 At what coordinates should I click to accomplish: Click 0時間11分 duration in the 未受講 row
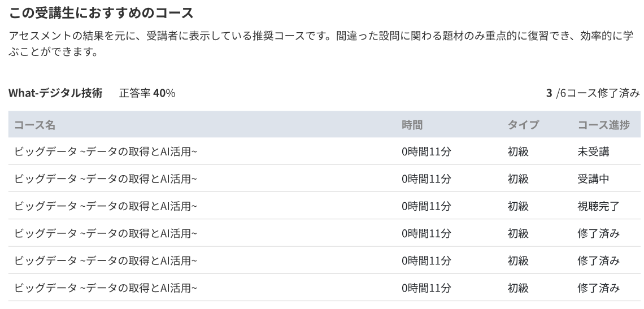427,151
